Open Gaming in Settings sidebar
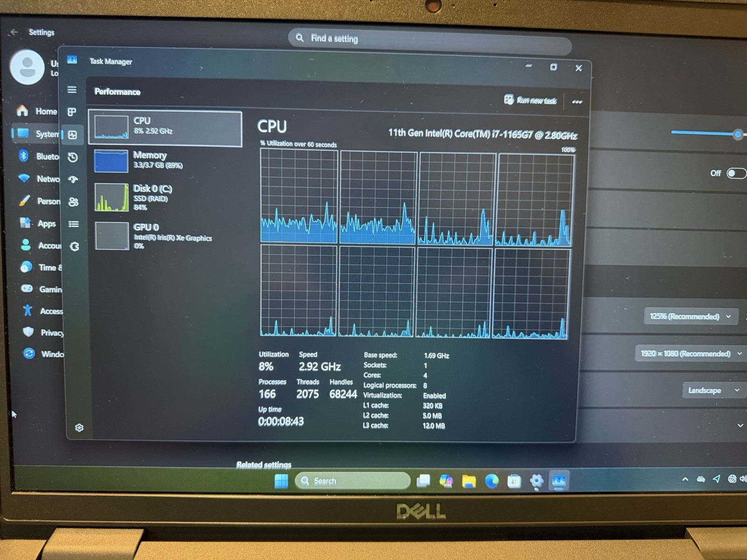Viewport: 747px width, 560px height. 41,289
